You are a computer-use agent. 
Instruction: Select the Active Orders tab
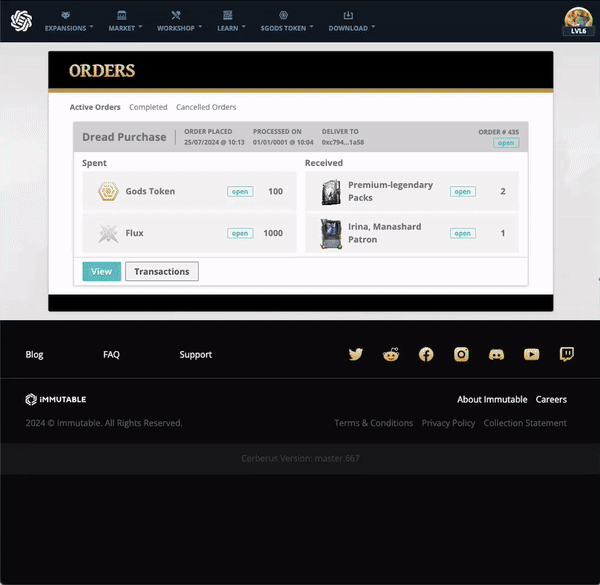(95, 107)
